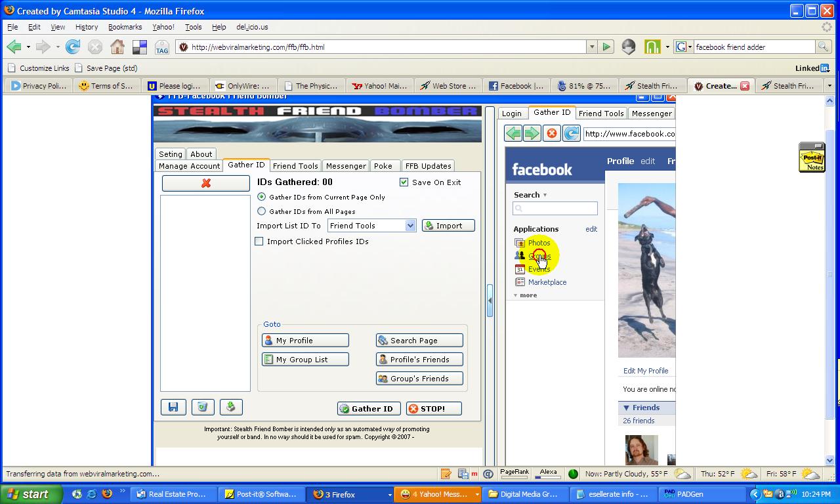Expand the more applications list
This screenshot has height=504, width=840.
click(525, 295)
